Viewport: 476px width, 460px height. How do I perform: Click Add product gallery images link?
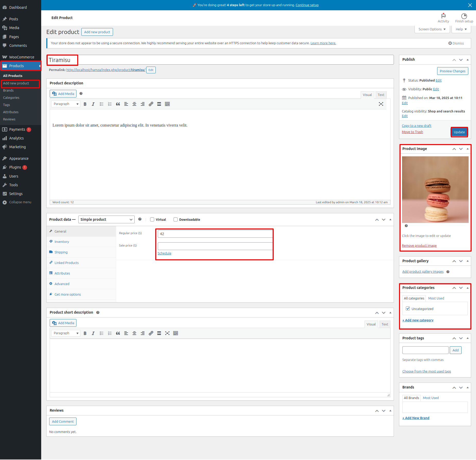click(423, 272)
